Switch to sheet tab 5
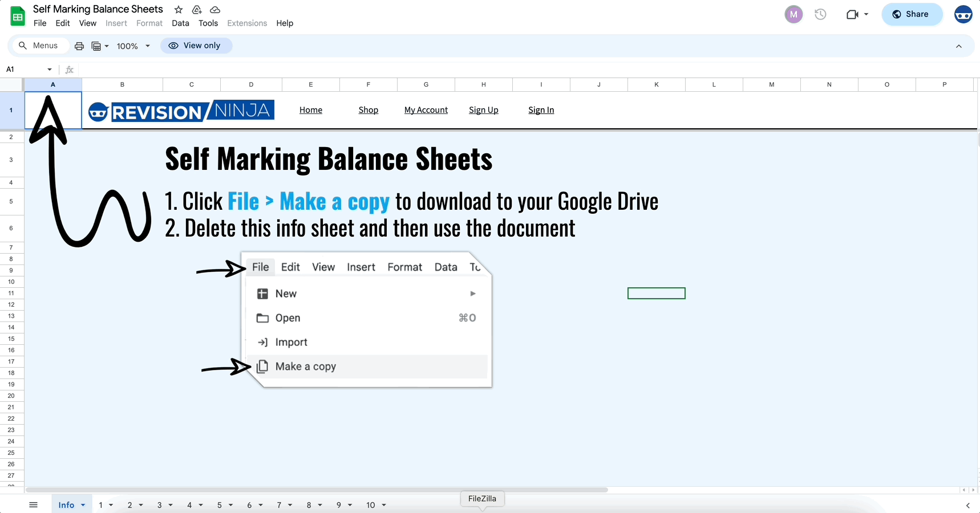The height and width of the screenshot is (513, 980). coord(221,504)
